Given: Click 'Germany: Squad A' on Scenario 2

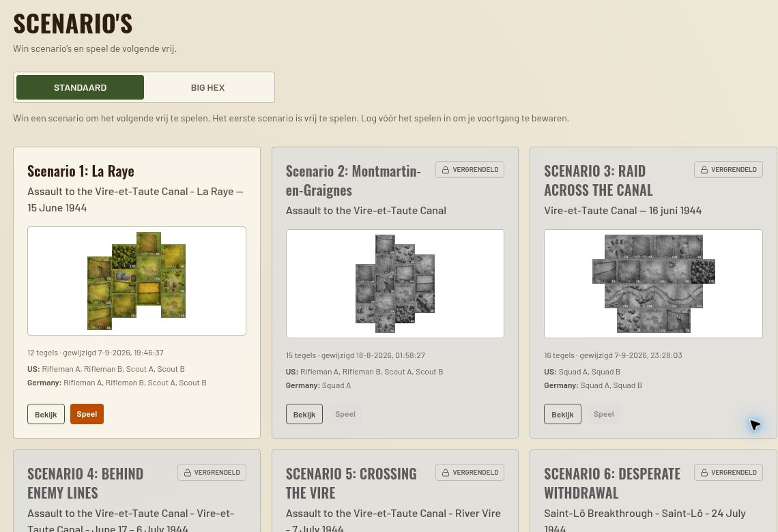Looking at the screenshot, I should [318, 386].
